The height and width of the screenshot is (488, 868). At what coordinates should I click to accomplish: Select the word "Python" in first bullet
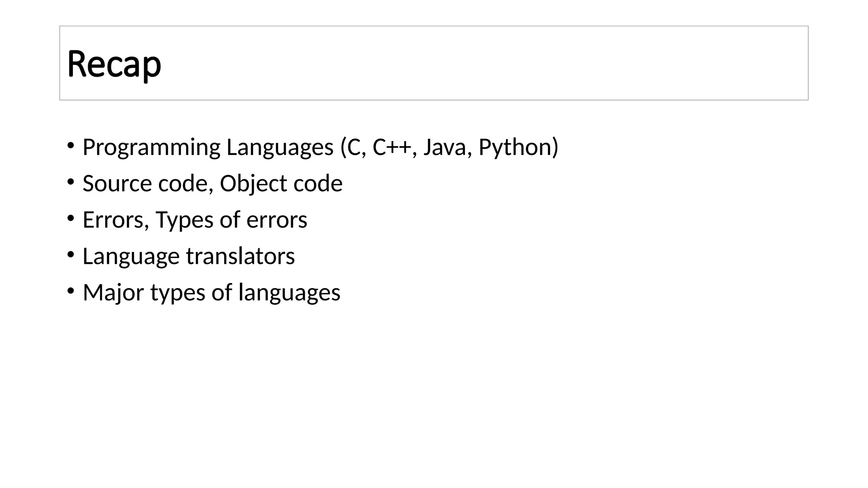click(x=515, y=147)
